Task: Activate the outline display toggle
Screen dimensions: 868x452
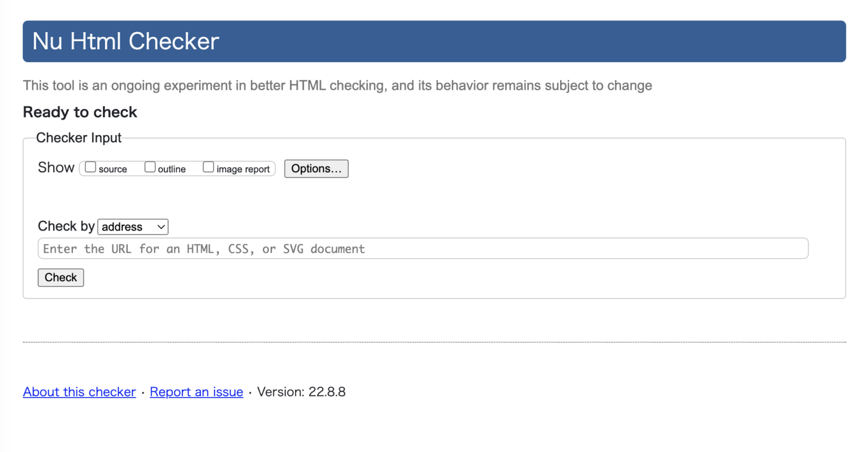Action: coord(149,167)
